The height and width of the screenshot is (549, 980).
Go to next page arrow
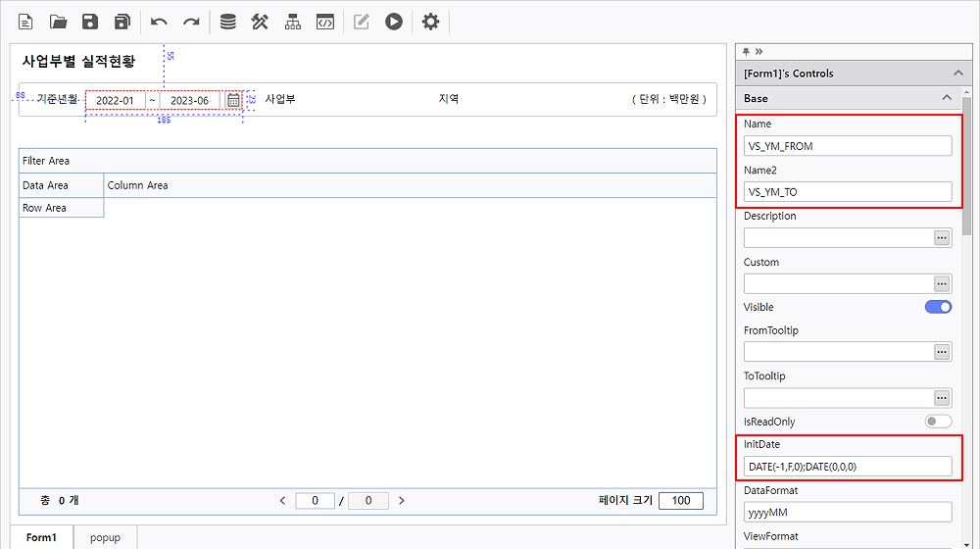tap(401, 500)
